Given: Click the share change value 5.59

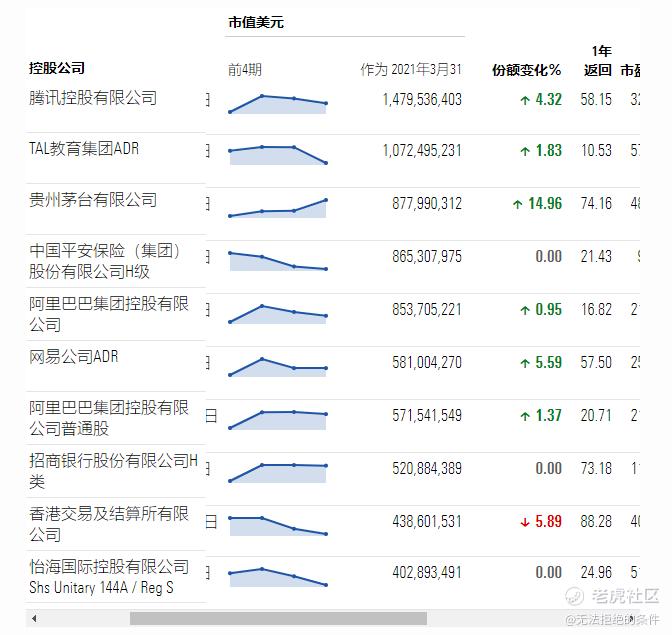Looking at the screenshot, I should 549,362.
